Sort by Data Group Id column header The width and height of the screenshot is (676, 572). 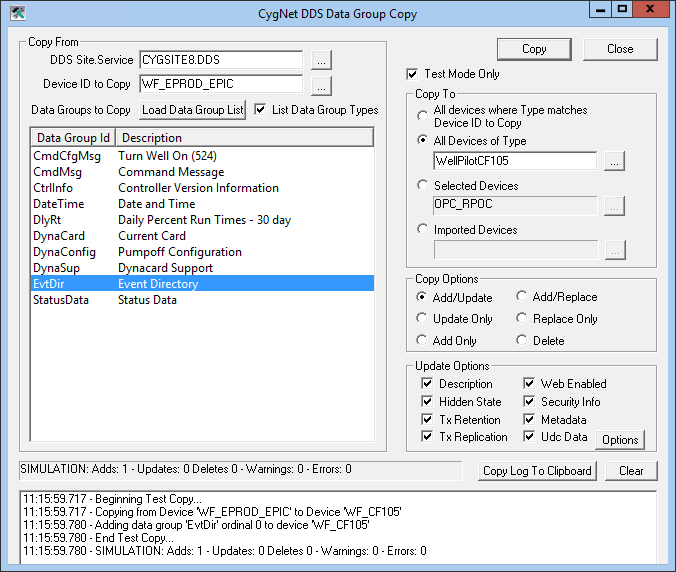coord(73,138)
